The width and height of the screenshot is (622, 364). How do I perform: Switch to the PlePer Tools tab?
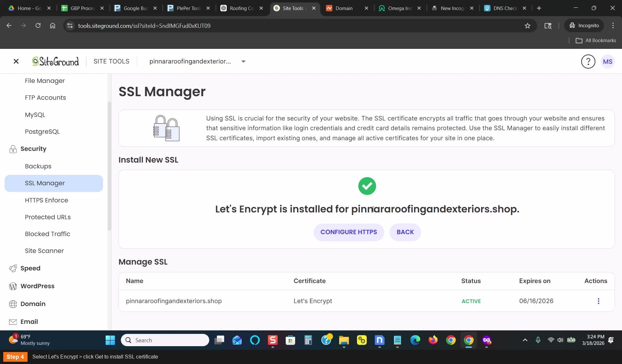189,8
